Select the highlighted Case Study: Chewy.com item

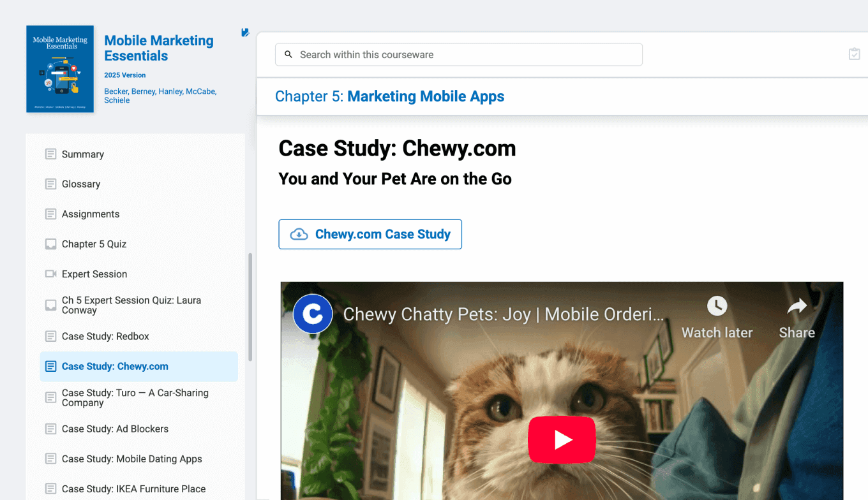138,367
